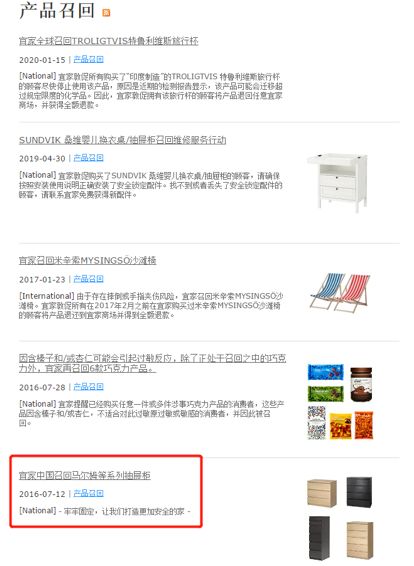Image resolution: width=414 pixels, height=566 pixels.
Task: Open the MALM drawer series recall article
Action: [x=84, y=475]
